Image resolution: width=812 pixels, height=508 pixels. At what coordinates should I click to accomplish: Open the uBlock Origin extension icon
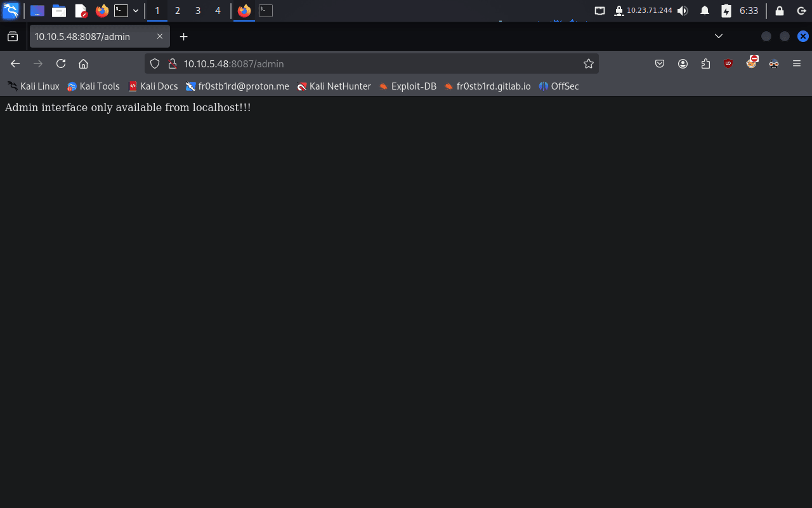tap(728, 63)
